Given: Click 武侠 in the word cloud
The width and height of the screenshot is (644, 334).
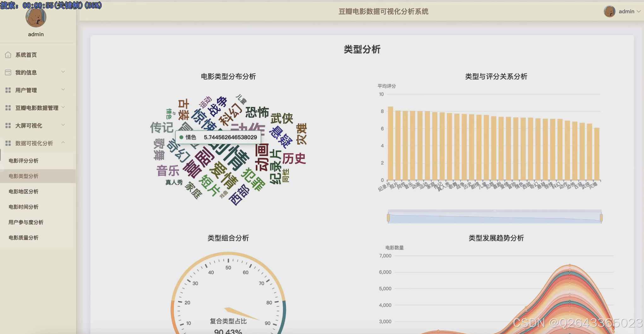Looking at the screenshot, I should [x=282, y=118].
